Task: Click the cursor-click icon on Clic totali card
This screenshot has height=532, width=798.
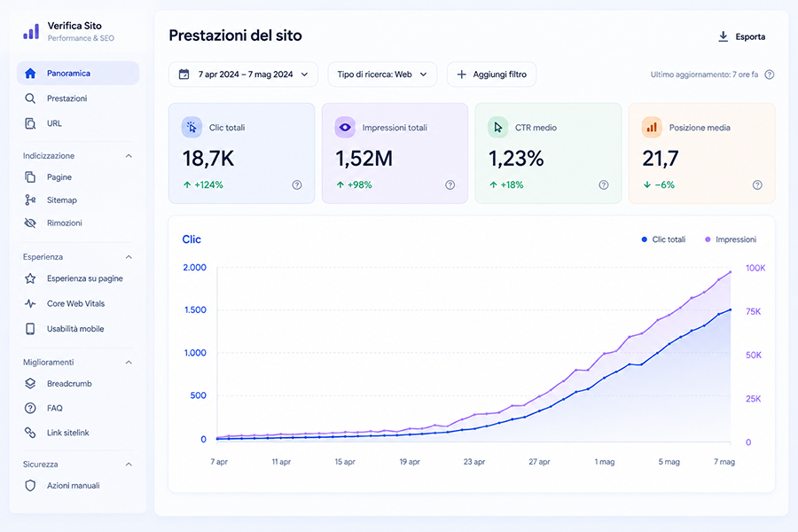Action: point(192,128)
